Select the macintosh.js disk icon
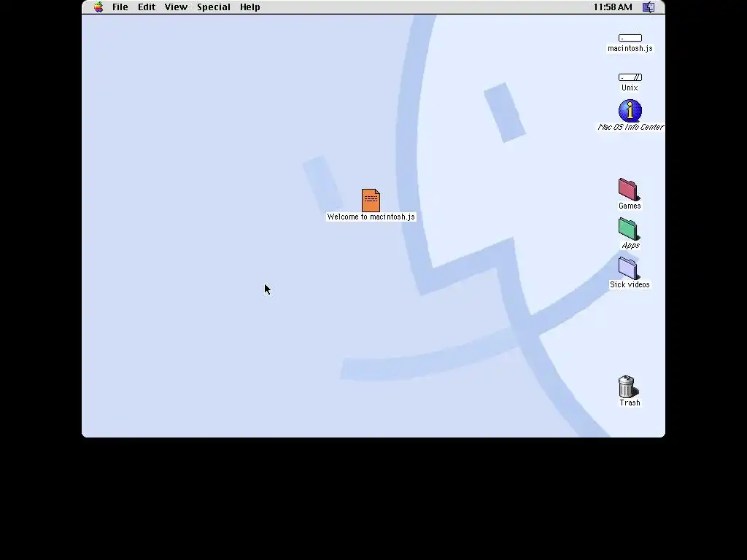Viewport: 747px width, 560px height. [630, 38]
